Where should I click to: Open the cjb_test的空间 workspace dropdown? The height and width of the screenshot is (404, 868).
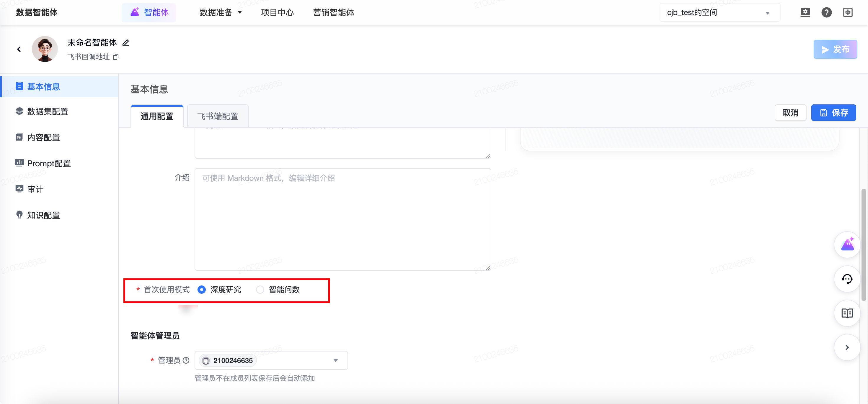719,12
